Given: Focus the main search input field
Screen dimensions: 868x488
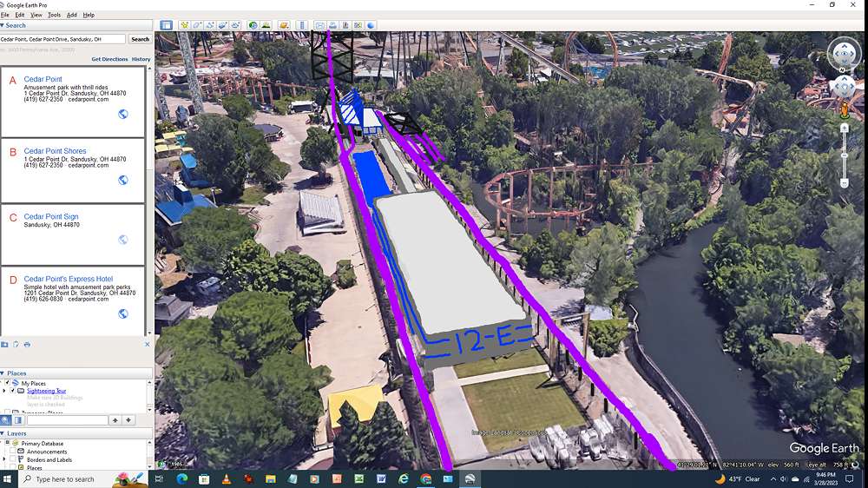Looking at the screenshot, I should (62, 39).
